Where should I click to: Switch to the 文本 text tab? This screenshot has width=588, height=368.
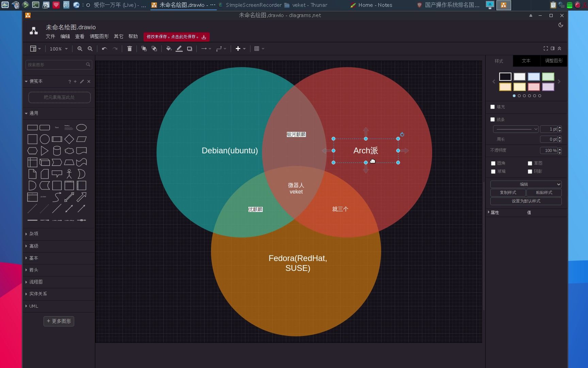coord(526,61)
